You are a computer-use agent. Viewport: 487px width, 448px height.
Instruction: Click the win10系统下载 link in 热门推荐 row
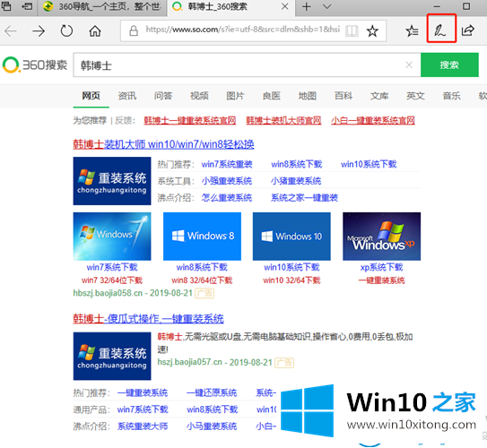(369, 164)
